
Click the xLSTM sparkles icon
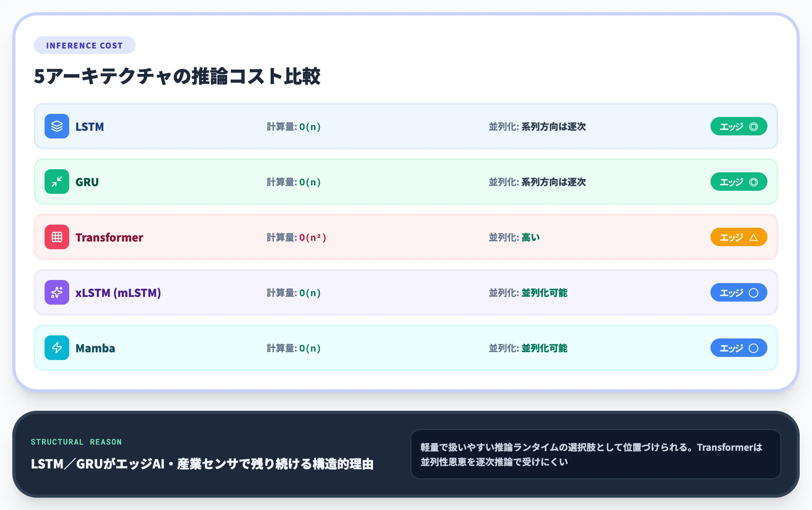tap(57, 292)
